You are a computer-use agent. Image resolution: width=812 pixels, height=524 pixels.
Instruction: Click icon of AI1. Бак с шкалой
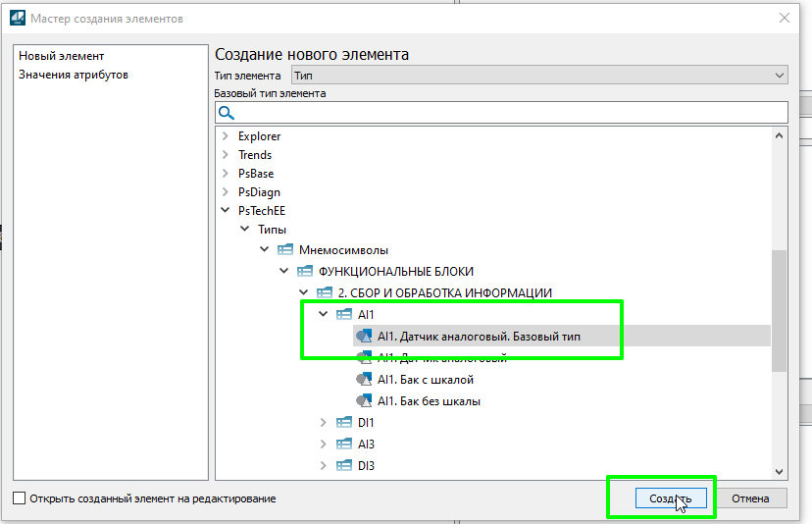363,380
